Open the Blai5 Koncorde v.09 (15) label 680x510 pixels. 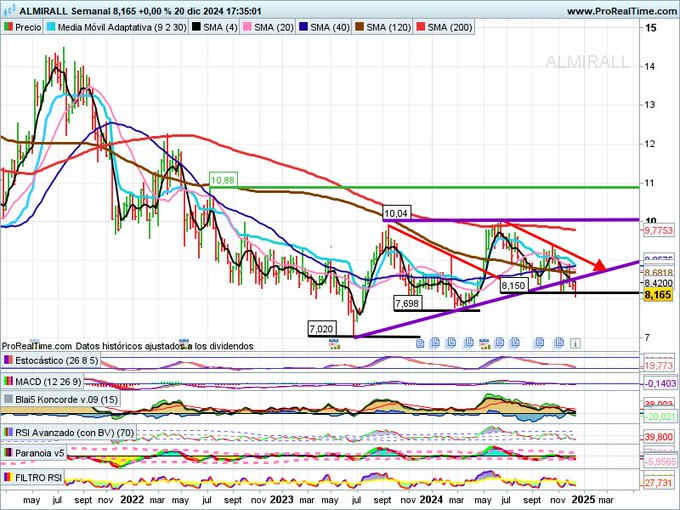coord(66,399)
